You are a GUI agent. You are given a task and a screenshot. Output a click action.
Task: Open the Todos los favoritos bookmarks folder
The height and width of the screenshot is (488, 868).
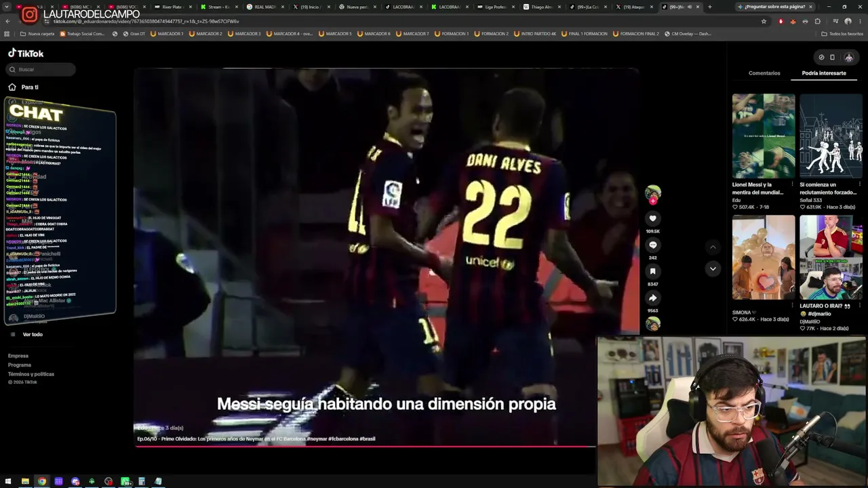[x=842, y=34]
